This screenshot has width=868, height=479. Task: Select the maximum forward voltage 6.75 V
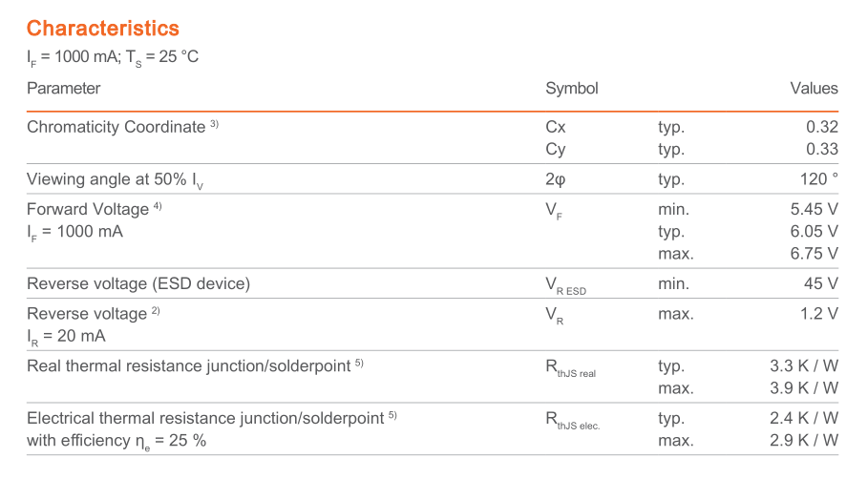[x=814, y=254]
